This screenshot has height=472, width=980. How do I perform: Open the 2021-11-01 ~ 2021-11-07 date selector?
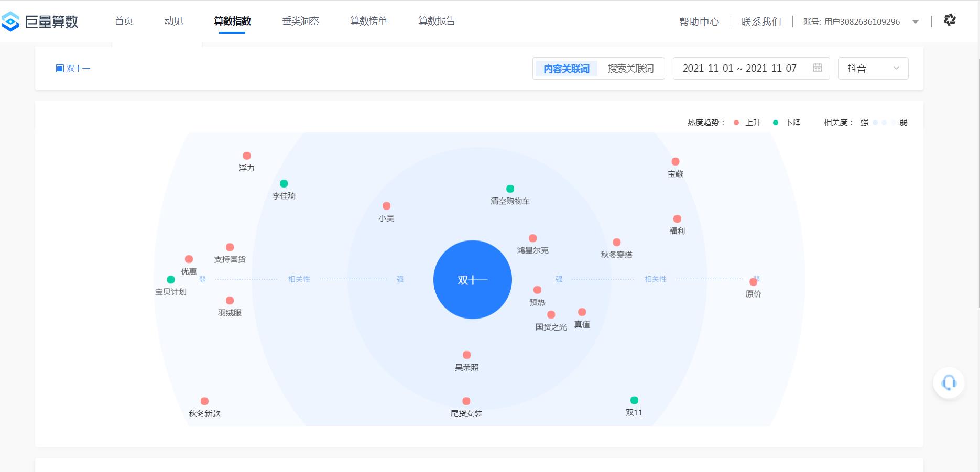point(739,68)
